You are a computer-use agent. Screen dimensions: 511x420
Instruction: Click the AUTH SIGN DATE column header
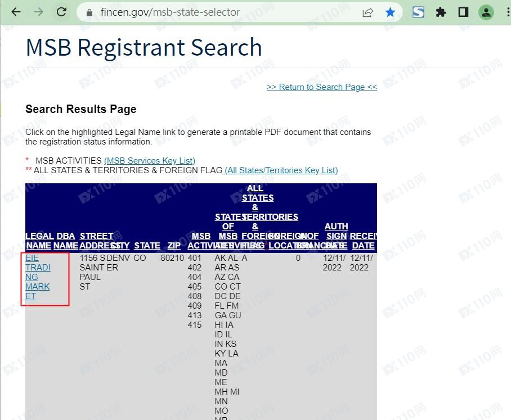pos(336,236)
